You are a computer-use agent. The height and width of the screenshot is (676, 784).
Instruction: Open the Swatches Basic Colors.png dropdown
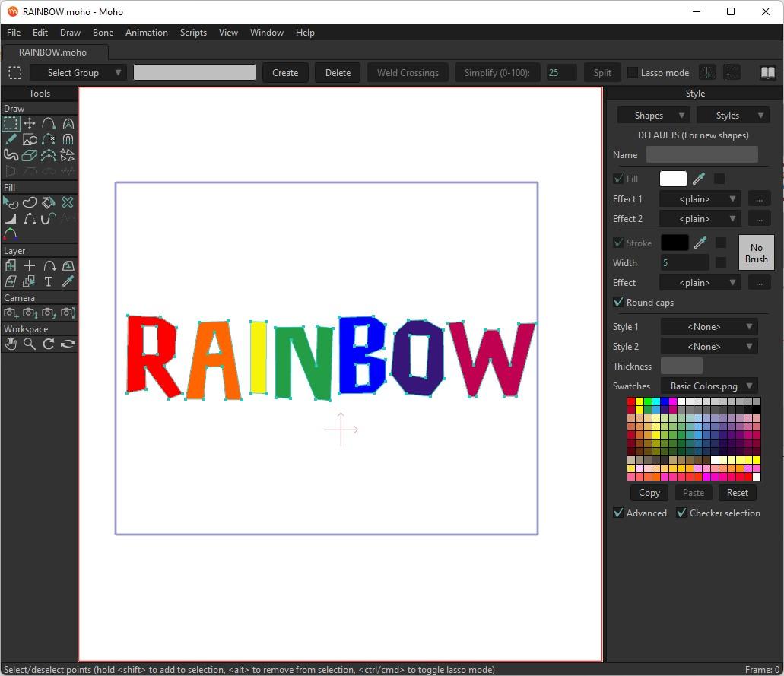tap(709, 386)
